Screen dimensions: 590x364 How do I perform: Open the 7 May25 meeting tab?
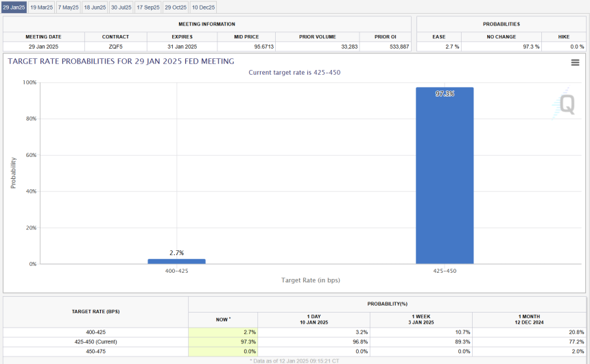[69, 7]
